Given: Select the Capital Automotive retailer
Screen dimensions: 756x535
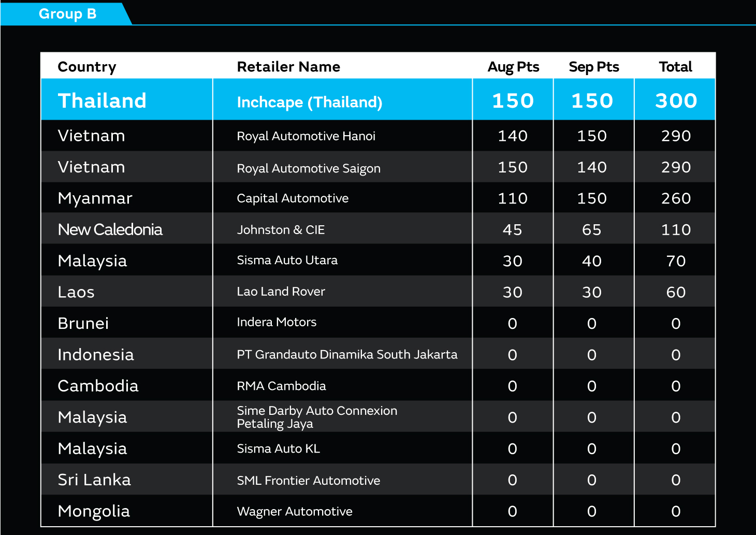Looking at the screenshot, I should point(293,198).
